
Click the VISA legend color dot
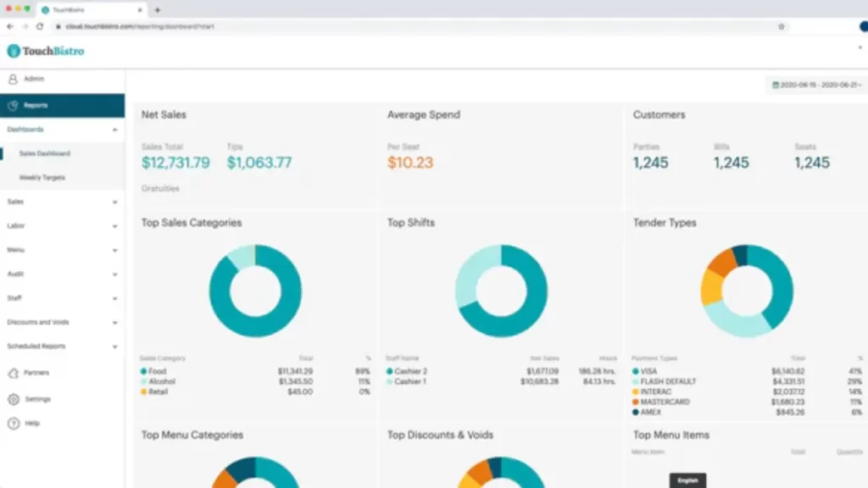click(636, 371)
